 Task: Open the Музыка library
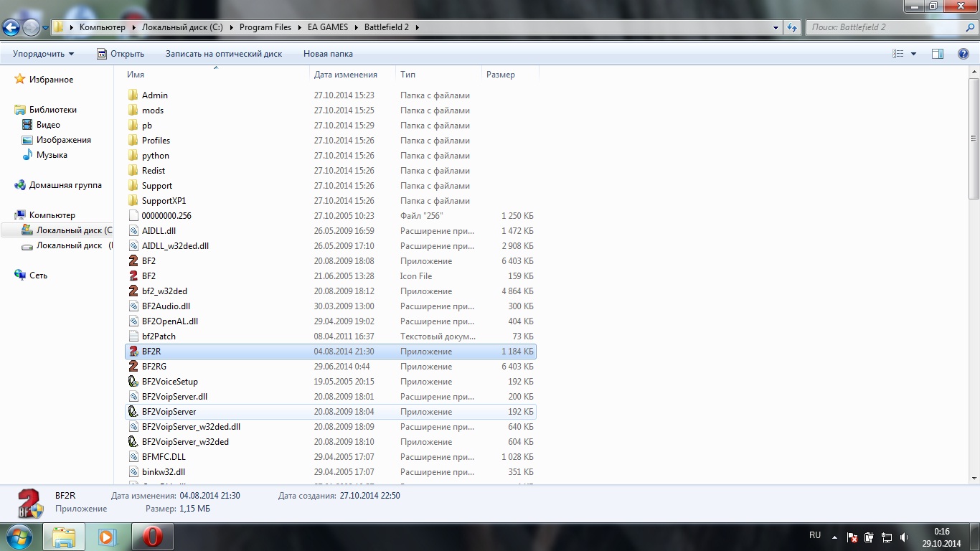pos(52,155)
